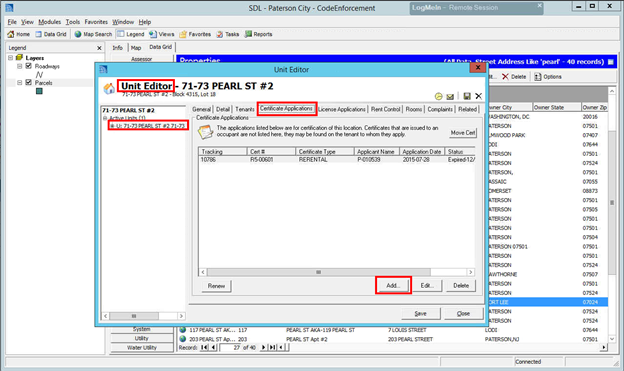Sort by the Certificate Type column header
624x371 pixels.
325,152
